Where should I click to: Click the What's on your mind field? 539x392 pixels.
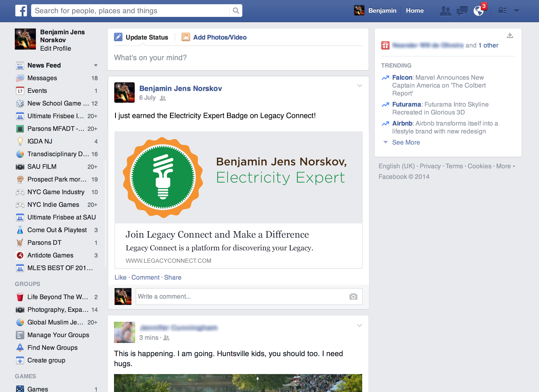pyautogui.click(x=238, y=58)
